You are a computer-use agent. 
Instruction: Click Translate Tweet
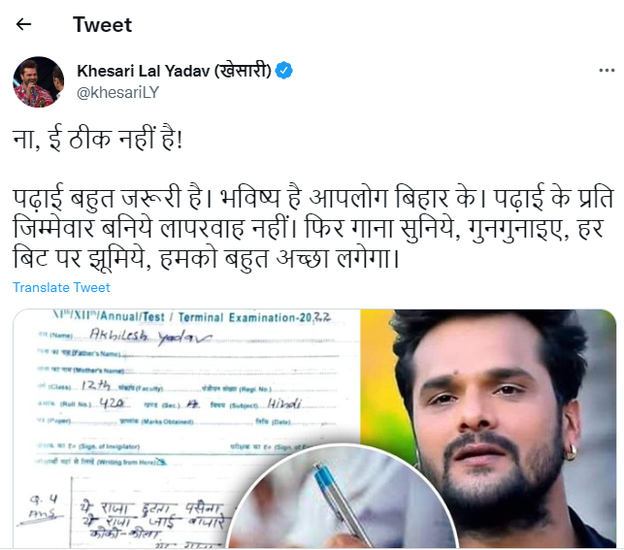[61, 287]
